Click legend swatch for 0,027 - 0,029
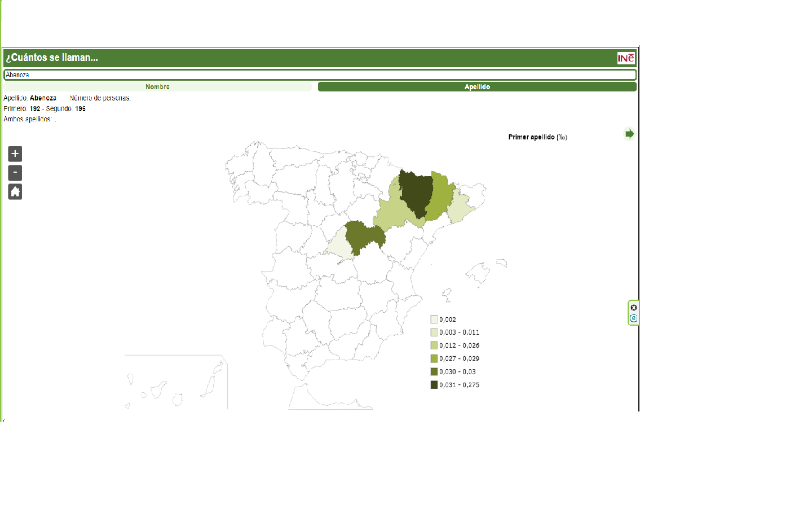 tap(434, 358)
